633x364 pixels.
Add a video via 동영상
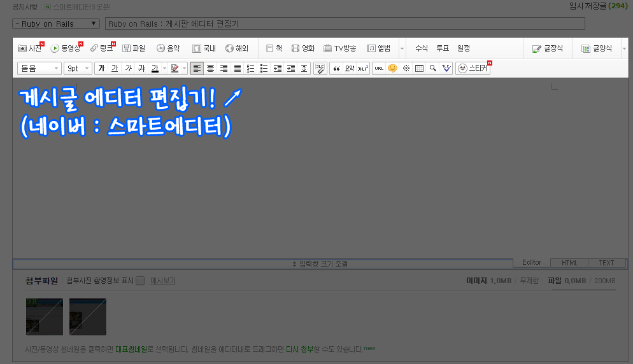(66, 48)
